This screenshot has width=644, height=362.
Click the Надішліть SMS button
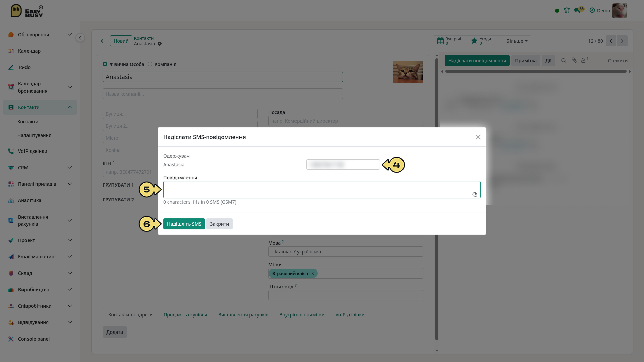[184, 224]
